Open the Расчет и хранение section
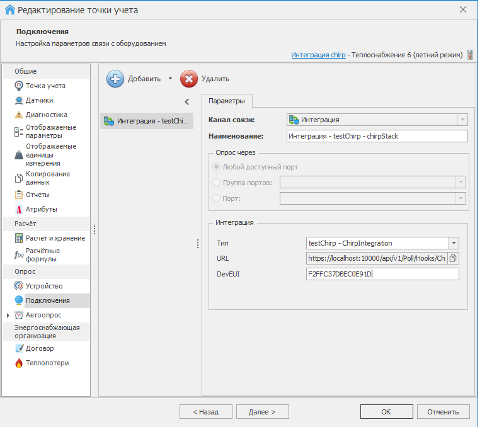This screenshot has width=504, height=427. click(x=55, y=238)
